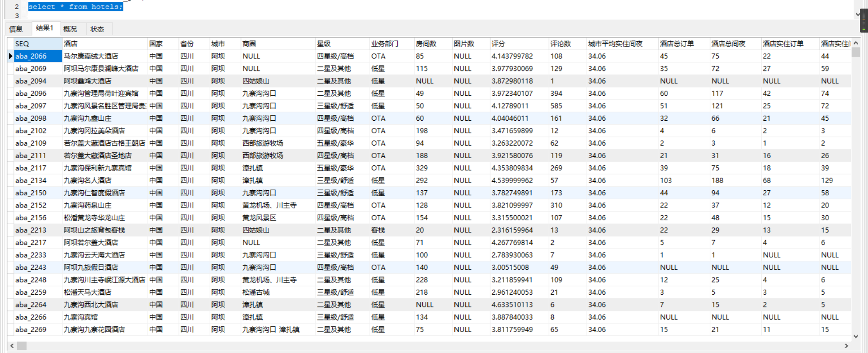Click the horizontal scrollbar thumb
This screenshot has height=353, width=868.
point(22,346)
